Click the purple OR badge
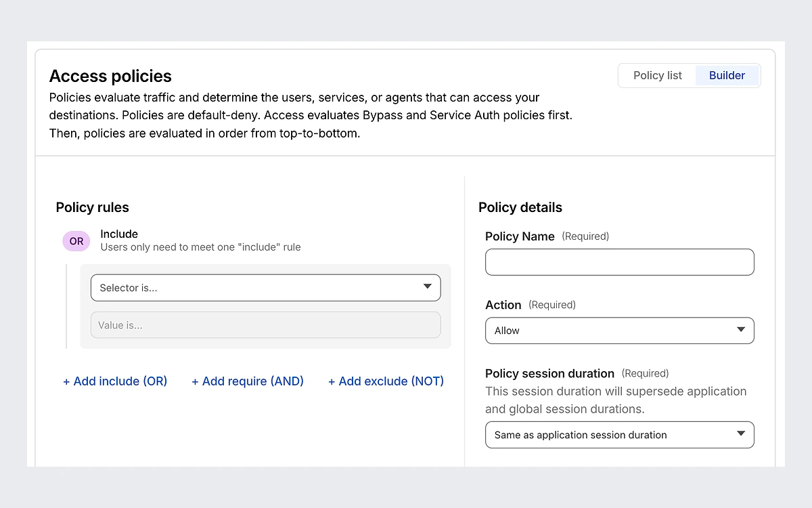Image resolution: width=812 pixels, height=508 pixels. click(x=76, y=241)
